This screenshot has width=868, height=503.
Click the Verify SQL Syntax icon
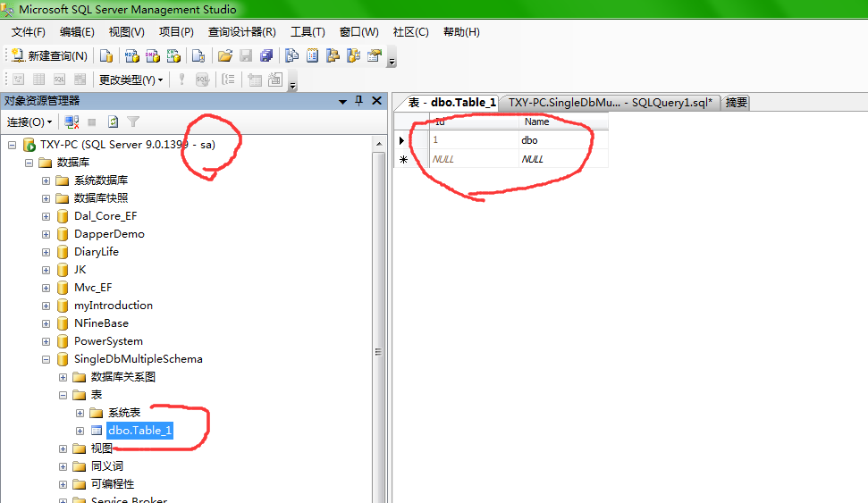coord(203,80)
